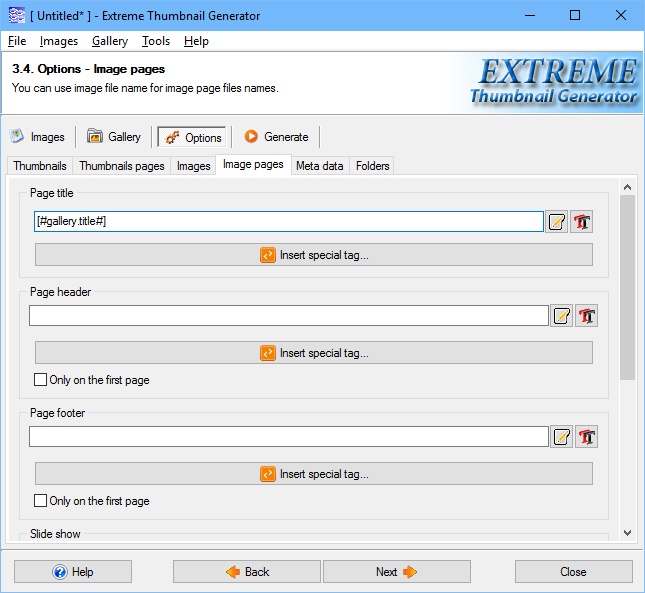645x593 pixels.
Task: Click the Page footer input field
Action: click(x=289, y=436)
